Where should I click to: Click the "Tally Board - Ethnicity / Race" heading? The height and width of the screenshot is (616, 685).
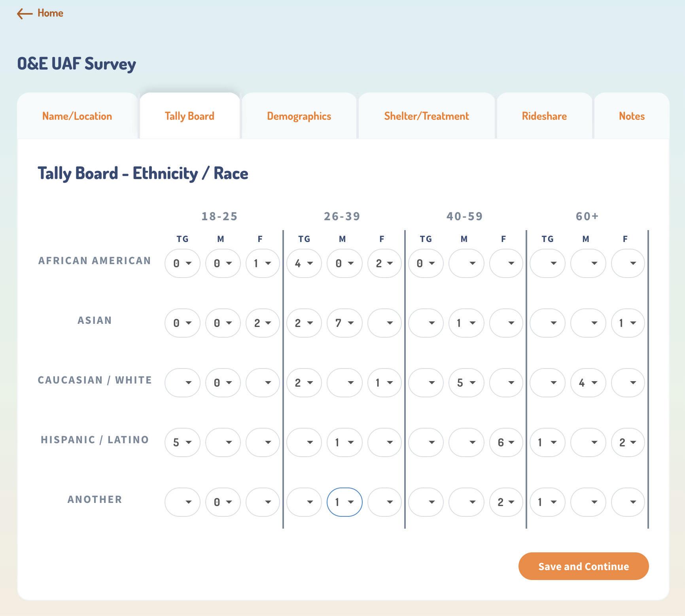click(x=143, y=174)
